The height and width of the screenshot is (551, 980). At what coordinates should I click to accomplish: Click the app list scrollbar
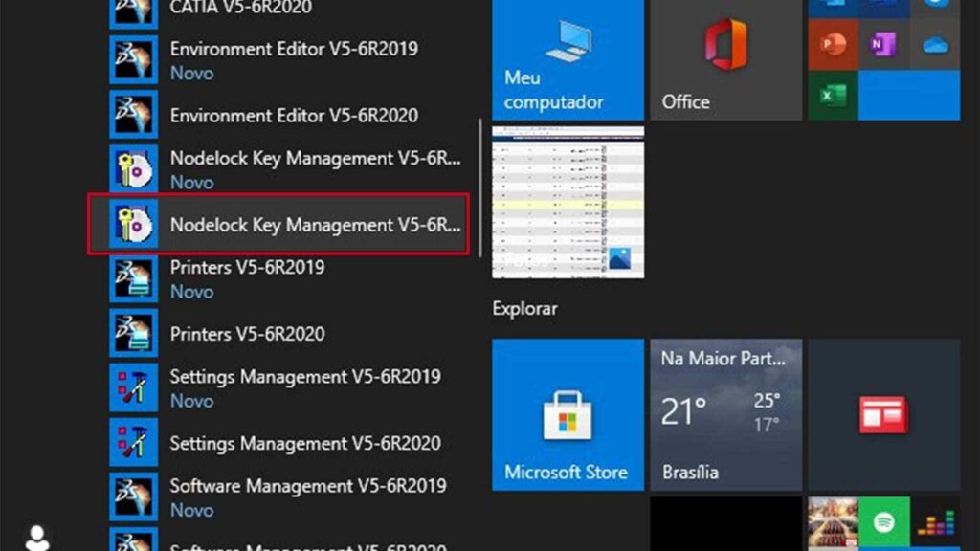coord(480,187)
